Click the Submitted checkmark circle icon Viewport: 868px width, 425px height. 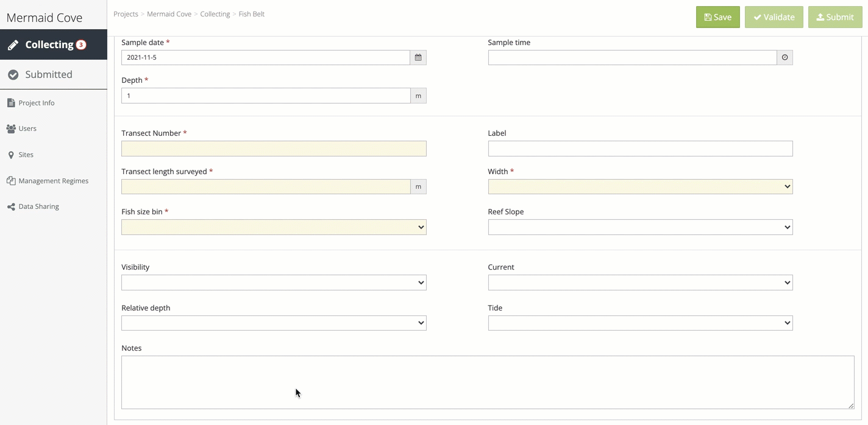[x=13, y=74]
